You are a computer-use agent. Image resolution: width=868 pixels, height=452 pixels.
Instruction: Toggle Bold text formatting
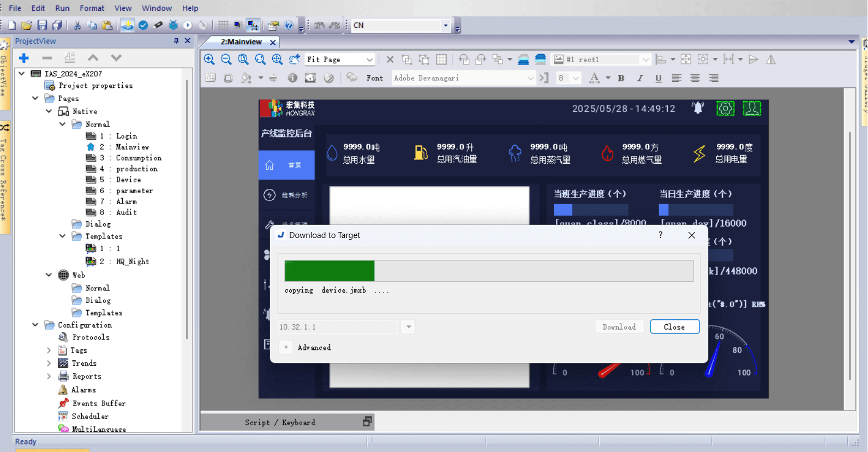pos(621,78)
